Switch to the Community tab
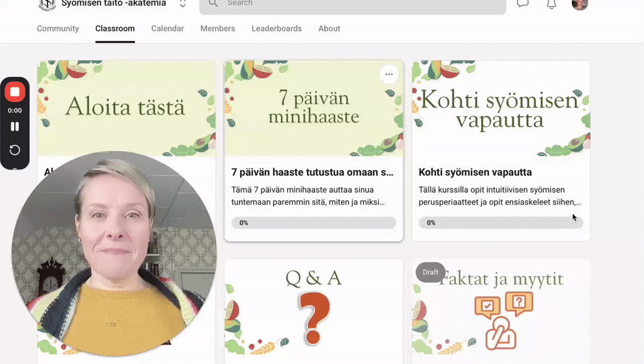Viewport: 644px width, 364px height. coord(58,28)
